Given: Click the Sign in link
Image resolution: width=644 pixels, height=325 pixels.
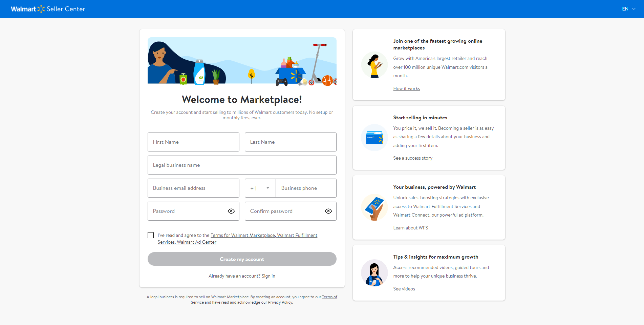Looking at the screenshot, I should tap(269, 276).
